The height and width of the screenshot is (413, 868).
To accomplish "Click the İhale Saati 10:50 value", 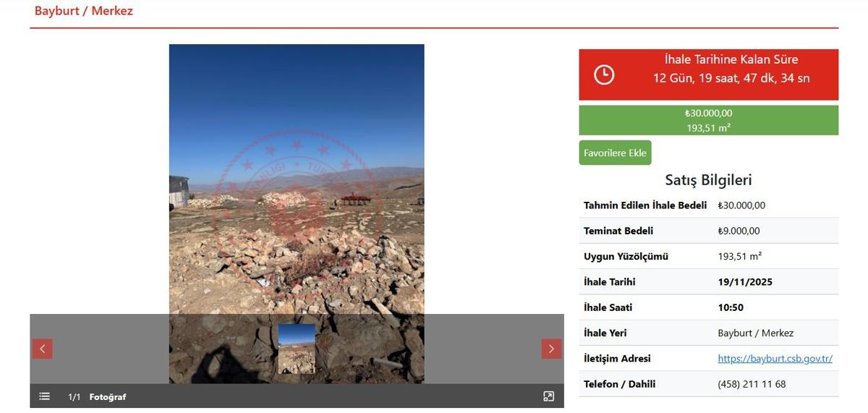I will (x=731, y=307).
